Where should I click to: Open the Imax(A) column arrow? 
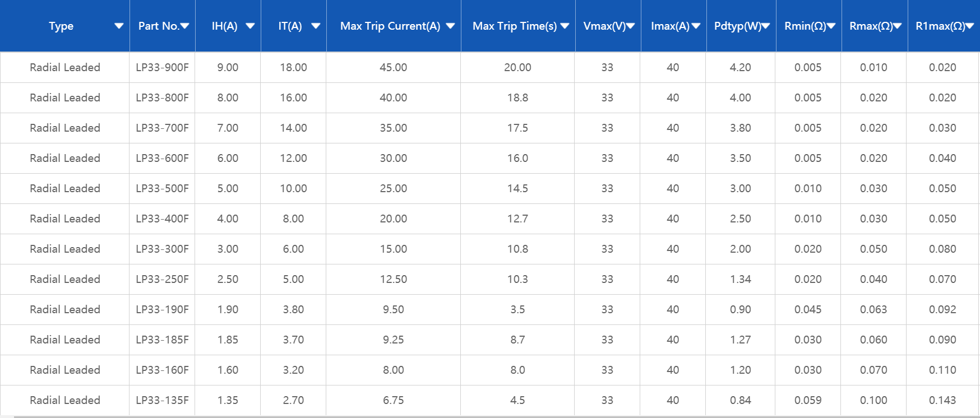696,26
